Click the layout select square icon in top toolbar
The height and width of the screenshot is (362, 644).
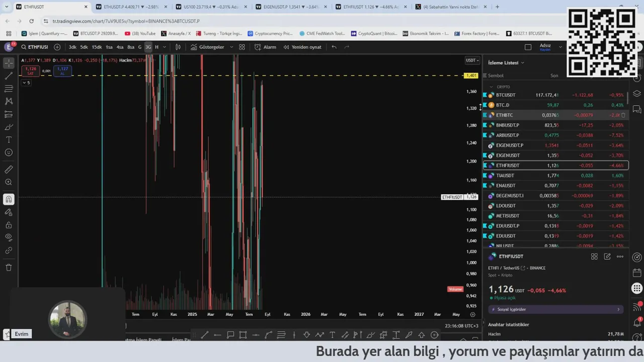coord(528,47)
